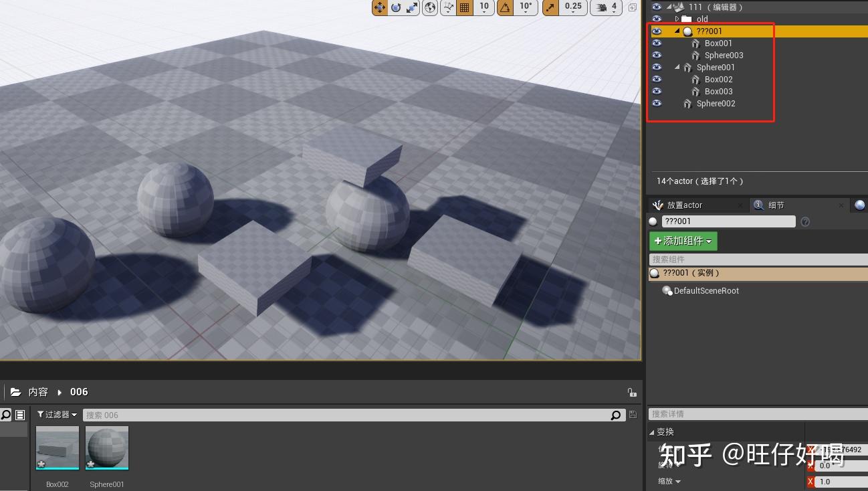Collapse Sphere001 in the world outliner

tap(677, 67)
